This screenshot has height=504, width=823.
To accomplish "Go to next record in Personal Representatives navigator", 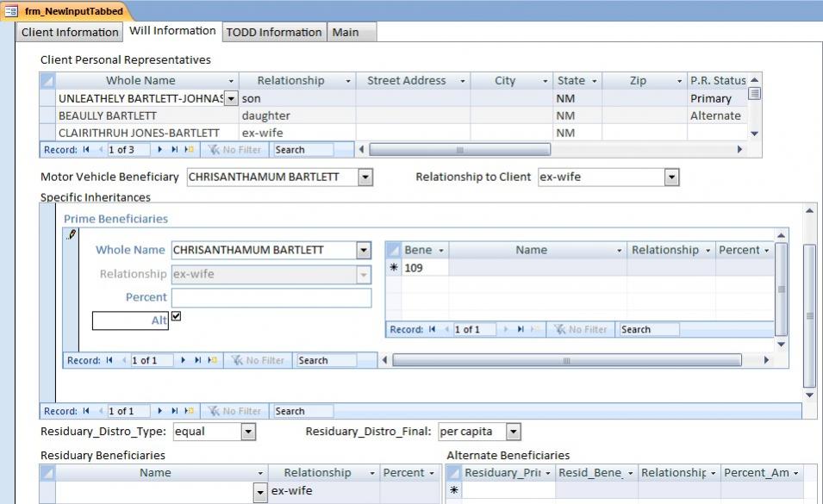I will tap(159, 150).
